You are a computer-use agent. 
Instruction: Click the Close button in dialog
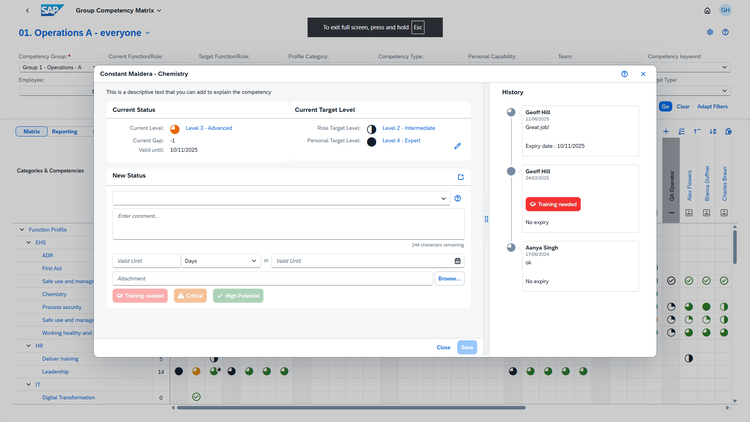pos(443,347)
